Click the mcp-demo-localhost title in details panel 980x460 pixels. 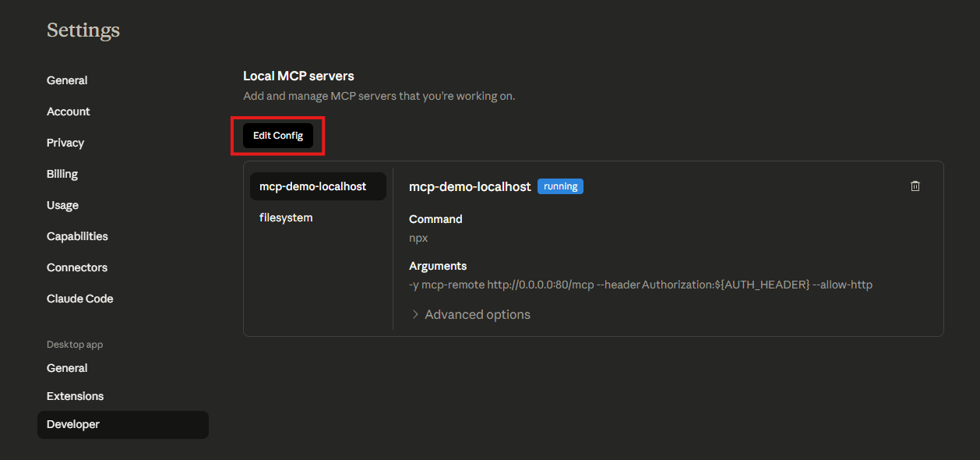pos(470,186)
